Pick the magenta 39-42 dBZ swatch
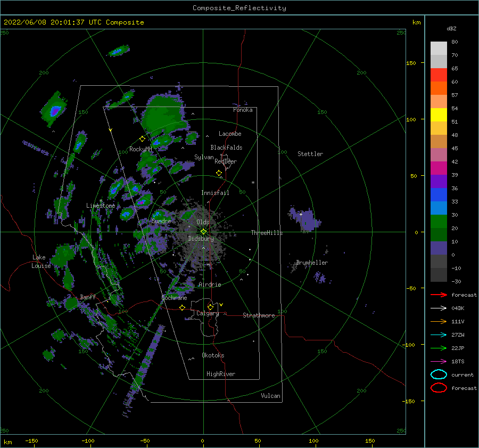The height and width of the screenshot is (448, 479). coord(439,168)
